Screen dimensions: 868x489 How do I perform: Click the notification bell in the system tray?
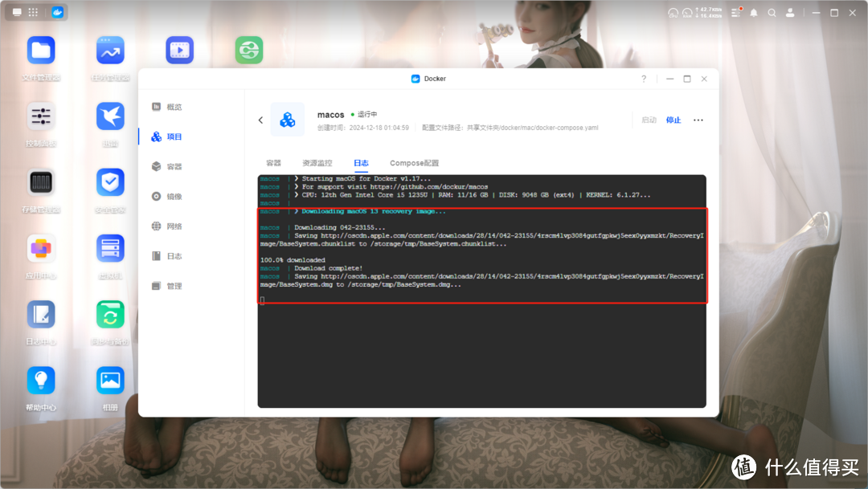tap(753, 13)
